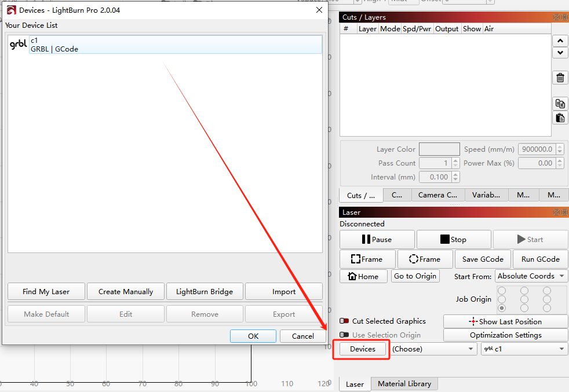
Task: Switch to the Camera C... tab
Action: [437, 195]
